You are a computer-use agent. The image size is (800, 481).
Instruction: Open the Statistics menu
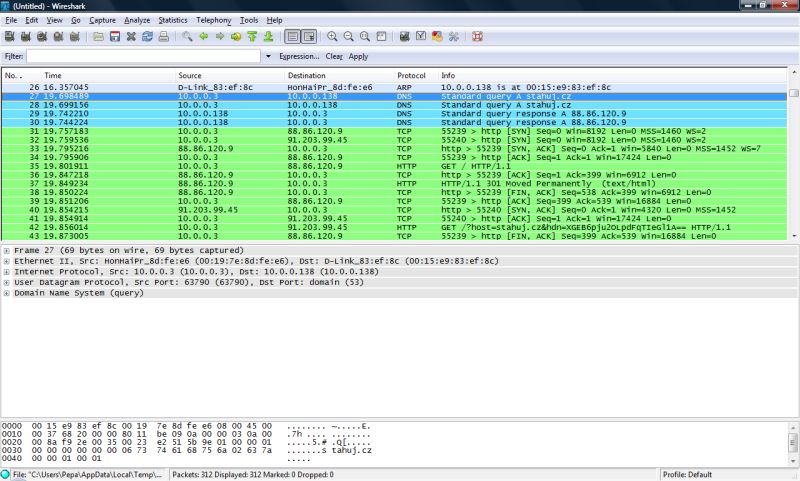[x=173, y=20]
